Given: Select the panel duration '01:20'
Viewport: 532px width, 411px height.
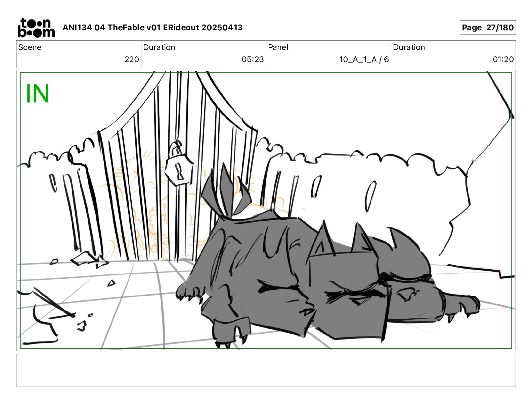Looking at the screenshot, I should pos(503,59).
